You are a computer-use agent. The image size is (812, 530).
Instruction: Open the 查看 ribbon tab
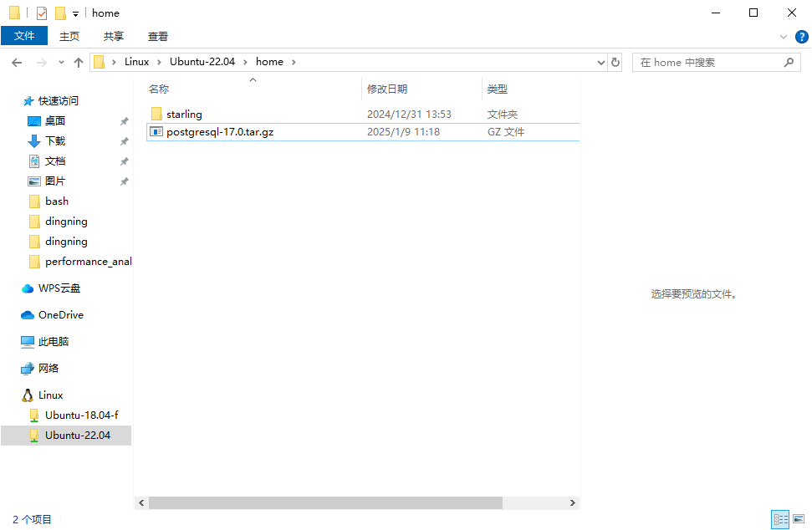click(x=158, y=36)
